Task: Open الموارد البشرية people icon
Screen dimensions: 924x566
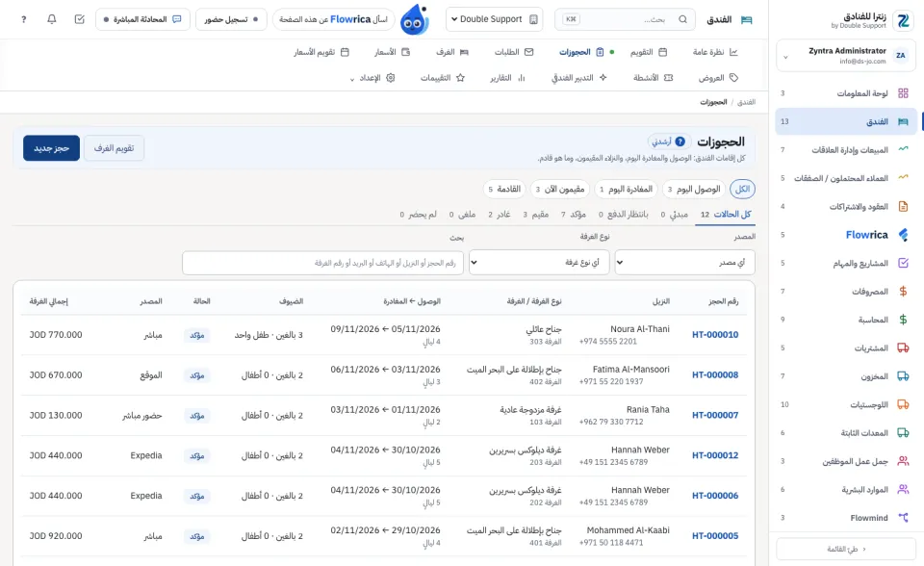Action: pyautogui.click(x=903, y=489)
